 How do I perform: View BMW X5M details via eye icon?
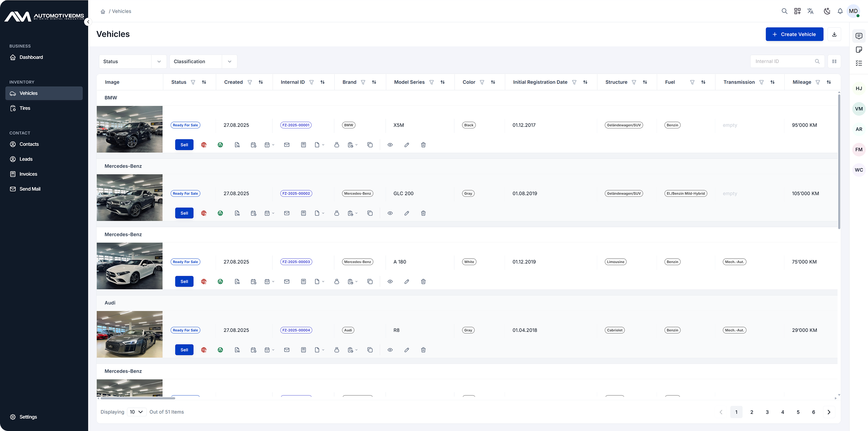(x=390, y=145)
